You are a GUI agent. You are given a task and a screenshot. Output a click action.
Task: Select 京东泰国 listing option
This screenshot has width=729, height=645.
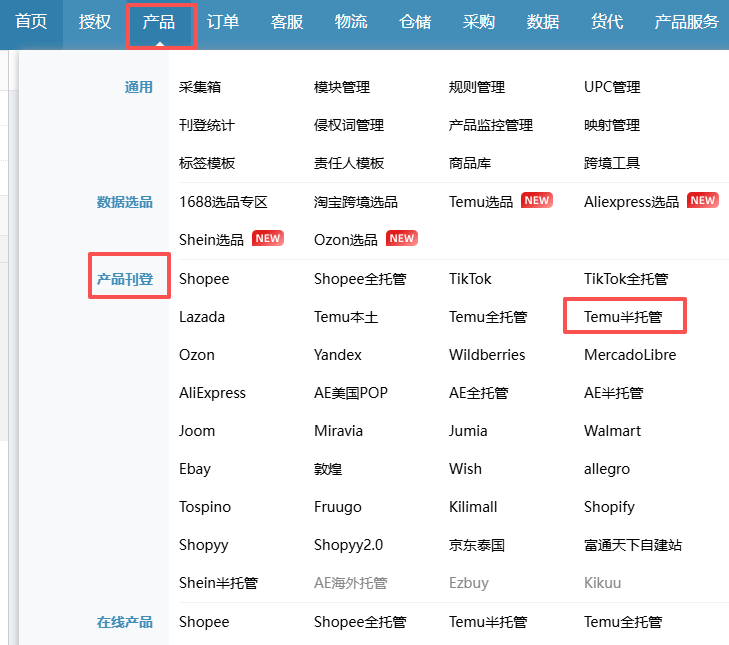477,545
